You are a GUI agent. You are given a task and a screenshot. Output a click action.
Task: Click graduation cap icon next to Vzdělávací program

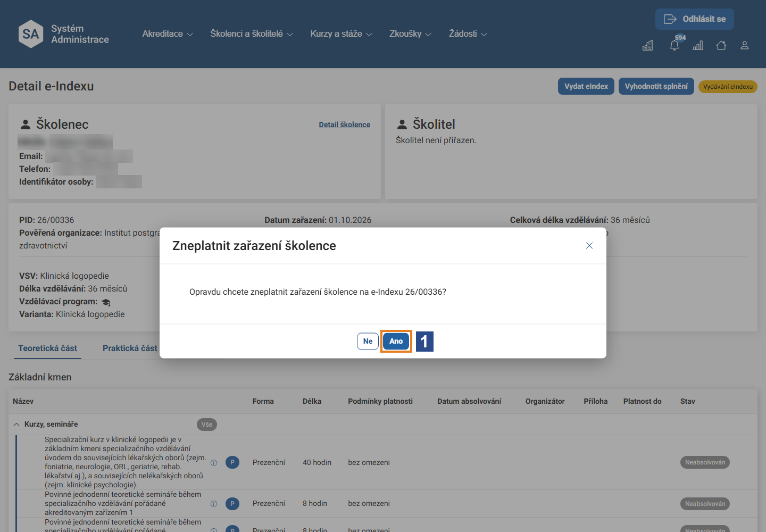coord(106,302)
